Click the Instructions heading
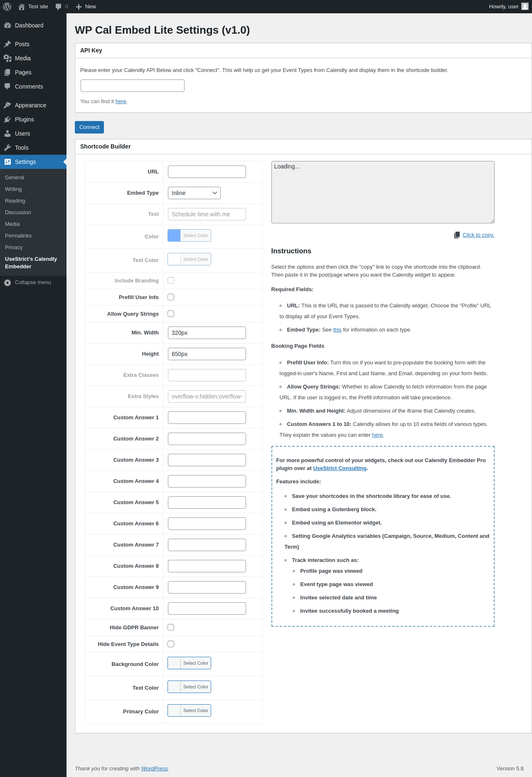The height and width of the screenshot is (777, 532). pyautogui.click(x=291, y=251)
